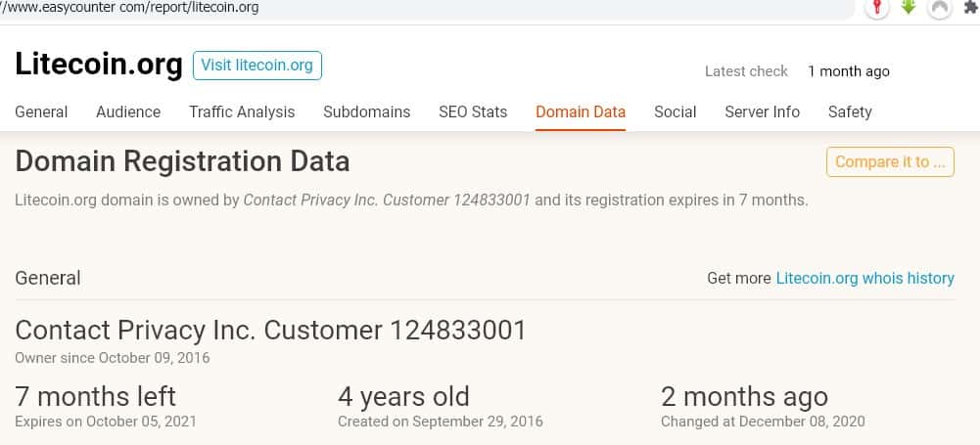Image resolution: width=980 pixels, height=445 pixels.
Task: Click the Visit litecoin.org button
Action: 257,66
